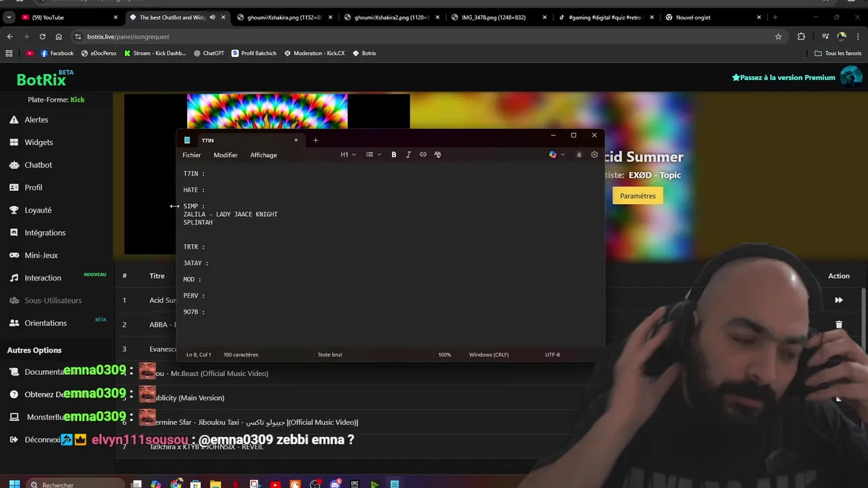868x488 pixels.
Task: Click Ln 8, Col 1 indicator
Action: 199,354
